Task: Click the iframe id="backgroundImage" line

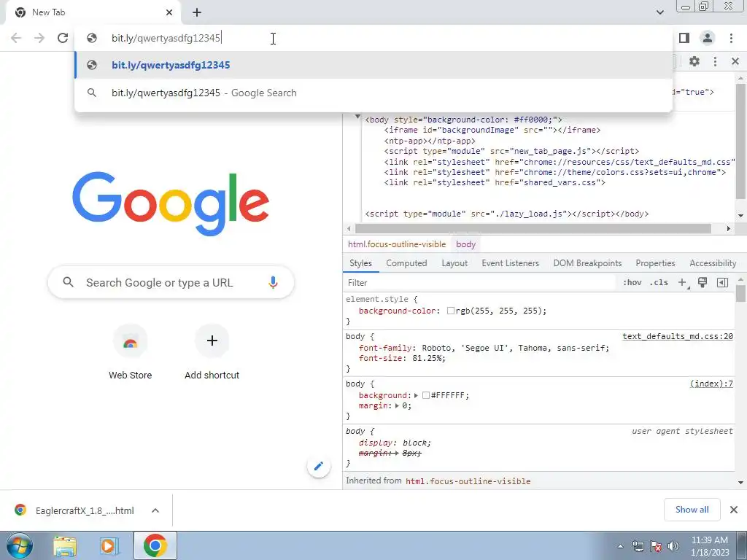Action: tap(492, 130)
